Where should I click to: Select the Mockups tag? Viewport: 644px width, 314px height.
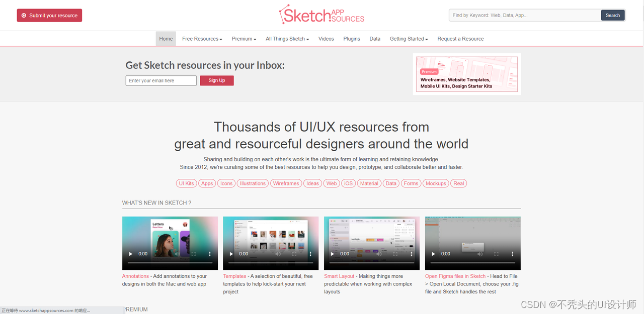[436, 183]
